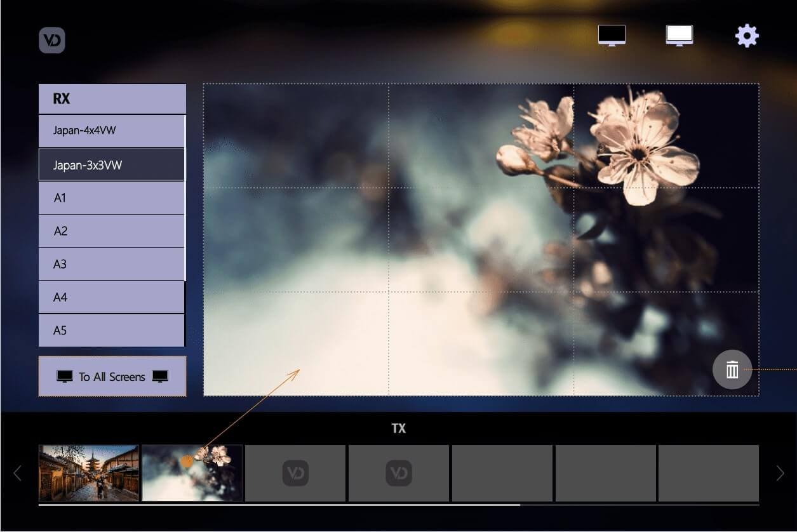Select the cherry blossom TX thumbnail
The height and width of the screenshot is (532, 797).
(x=192, y=473)
